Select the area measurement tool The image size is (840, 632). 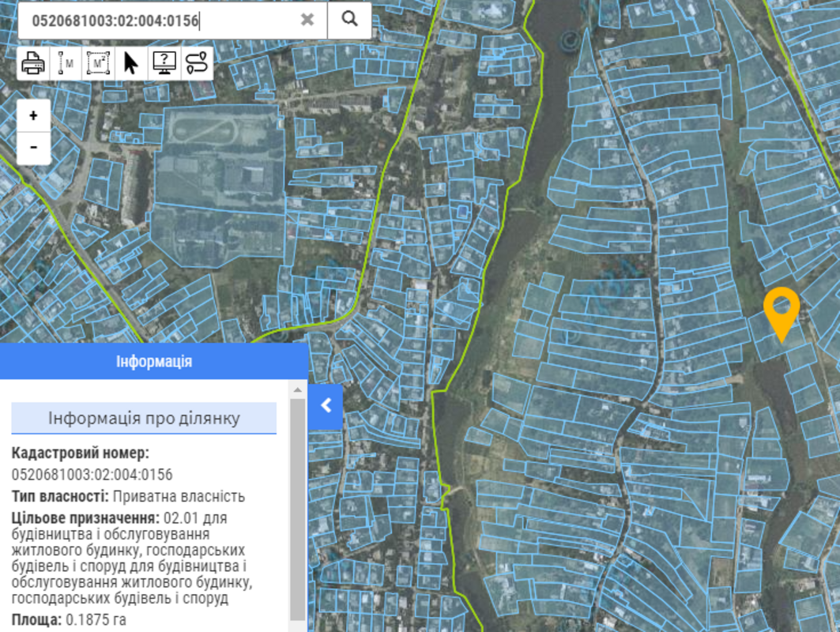[99, 62]
